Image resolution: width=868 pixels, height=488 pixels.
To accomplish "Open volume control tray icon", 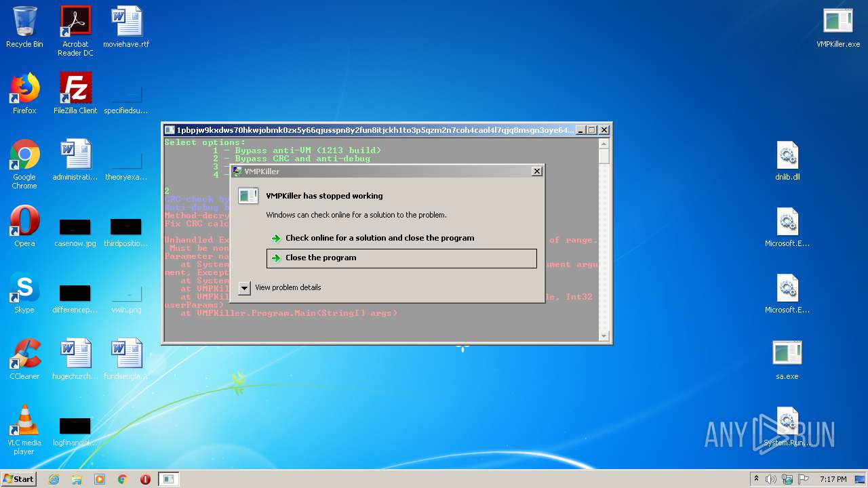I will click(x=771, y=479).
